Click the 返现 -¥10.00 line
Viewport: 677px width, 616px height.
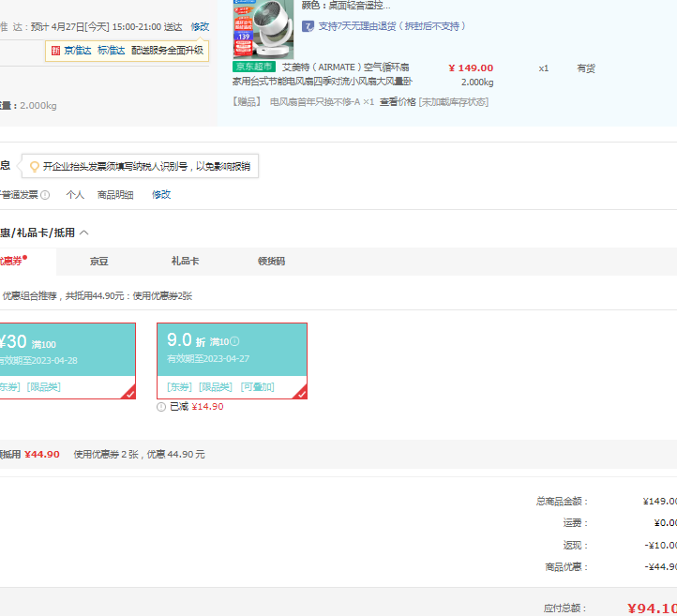click(x=620, y=545)
